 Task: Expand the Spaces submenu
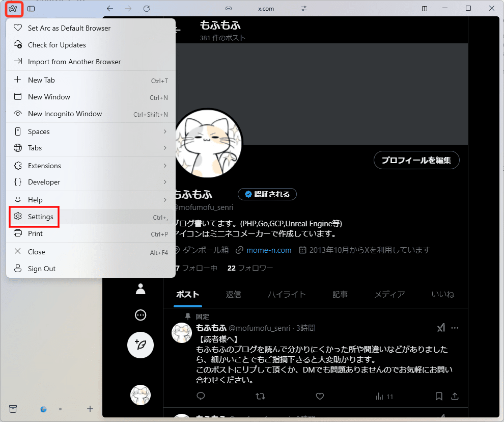tap(91, 131)
